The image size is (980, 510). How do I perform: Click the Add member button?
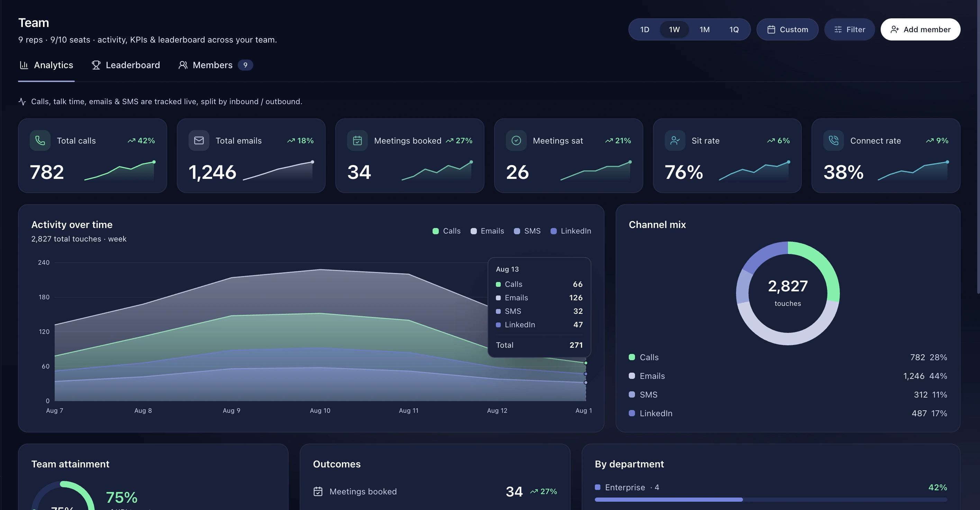[920, 29]
